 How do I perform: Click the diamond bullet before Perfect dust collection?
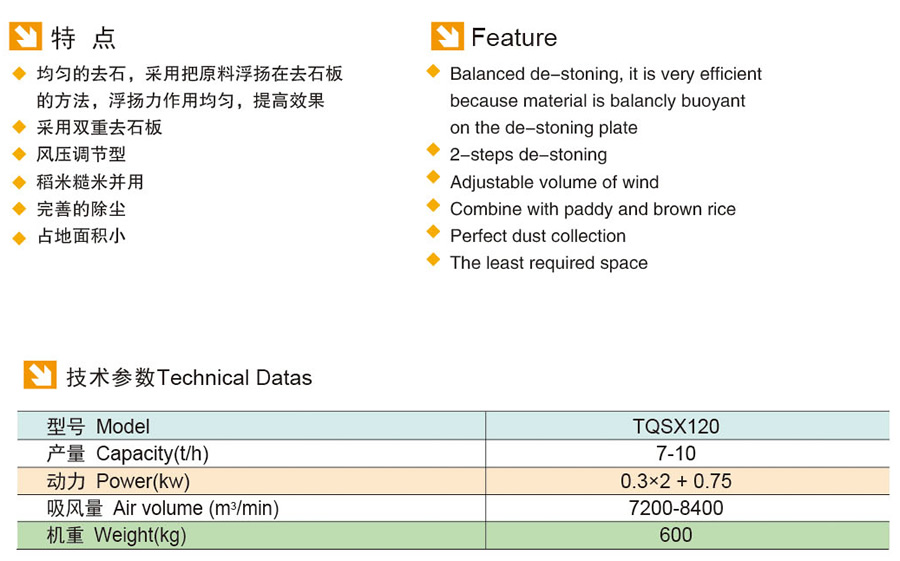(433, 232)
